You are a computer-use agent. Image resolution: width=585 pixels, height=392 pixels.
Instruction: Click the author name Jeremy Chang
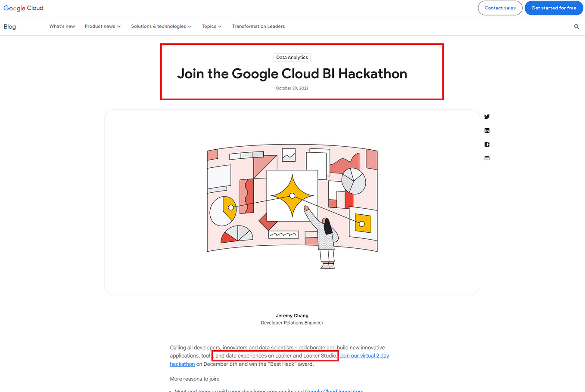tap(292, 315)
